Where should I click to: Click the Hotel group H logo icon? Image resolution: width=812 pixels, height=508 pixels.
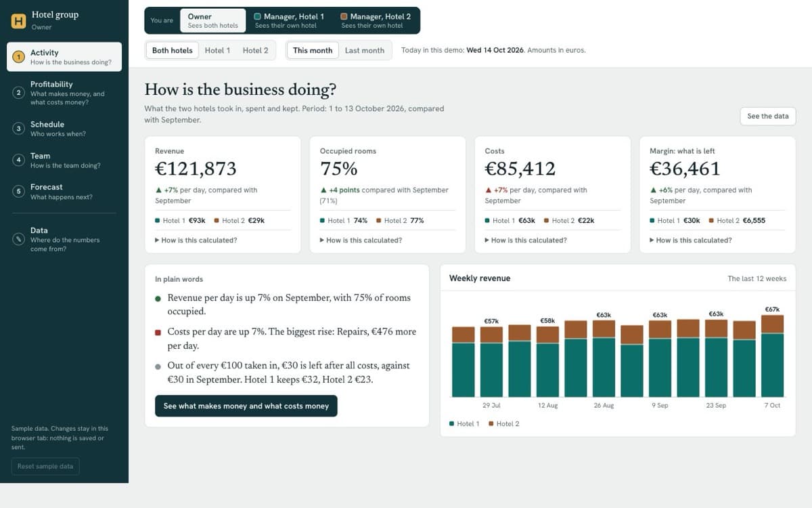point(19,21)
